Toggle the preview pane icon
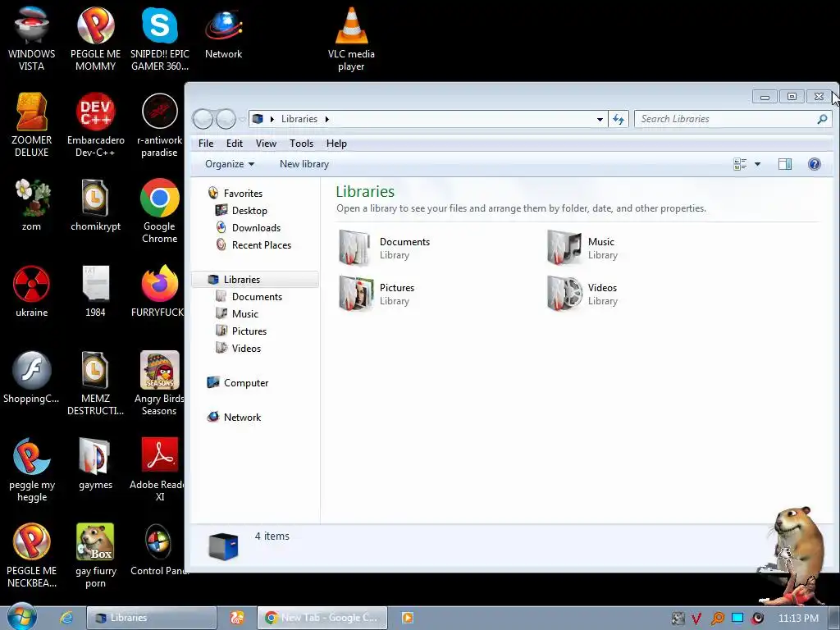840x630 pixels. 785,164
